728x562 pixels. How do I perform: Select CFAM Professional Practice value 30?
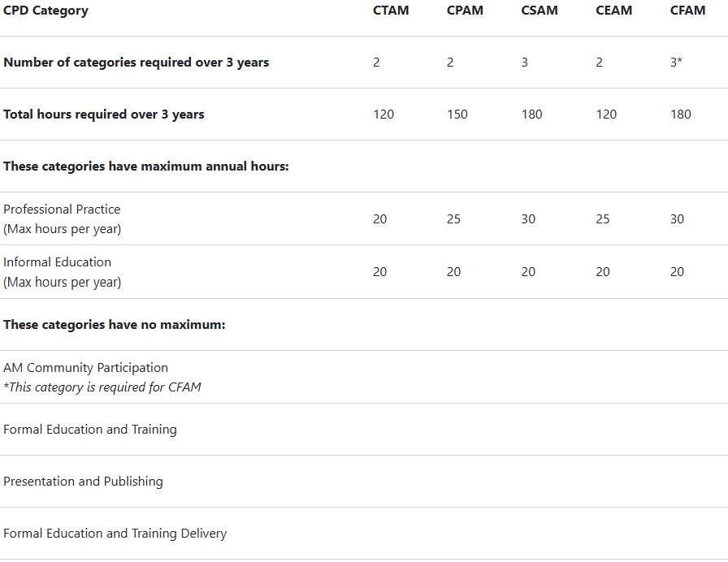677,219
